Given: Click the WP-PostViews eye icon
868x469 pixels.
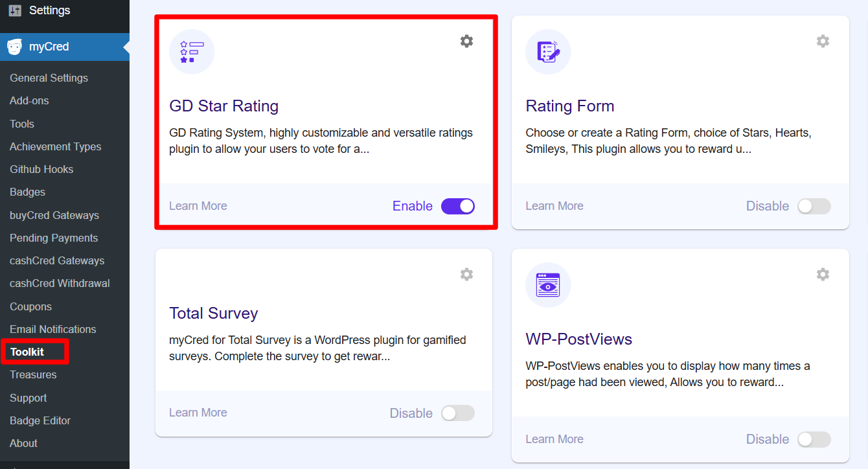Looking at the screenshot, I should (x=548, y=285).
